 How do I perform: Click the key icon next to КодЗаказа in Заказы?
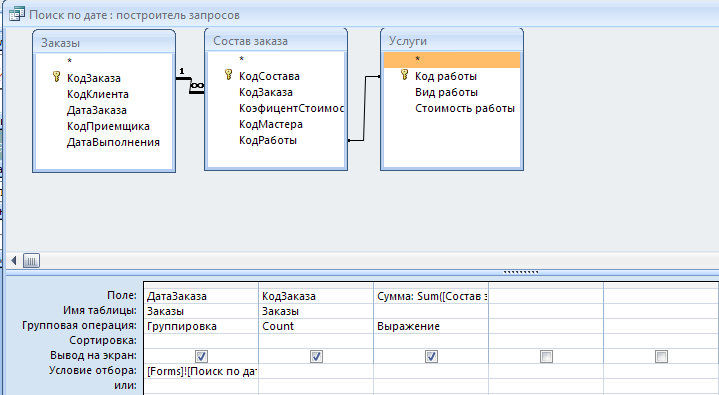pyautogui.click(x=56, y=77)
